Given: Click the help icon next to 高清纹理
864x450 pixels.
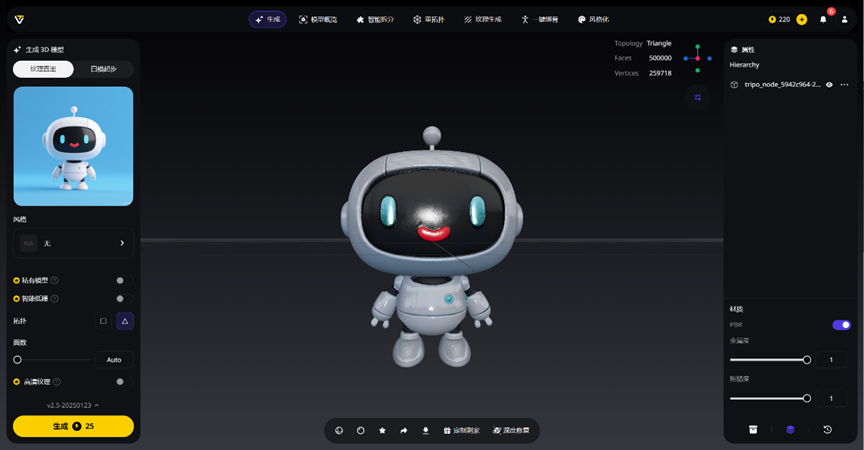Looking at the screenshot, I should tap(57, 382).
